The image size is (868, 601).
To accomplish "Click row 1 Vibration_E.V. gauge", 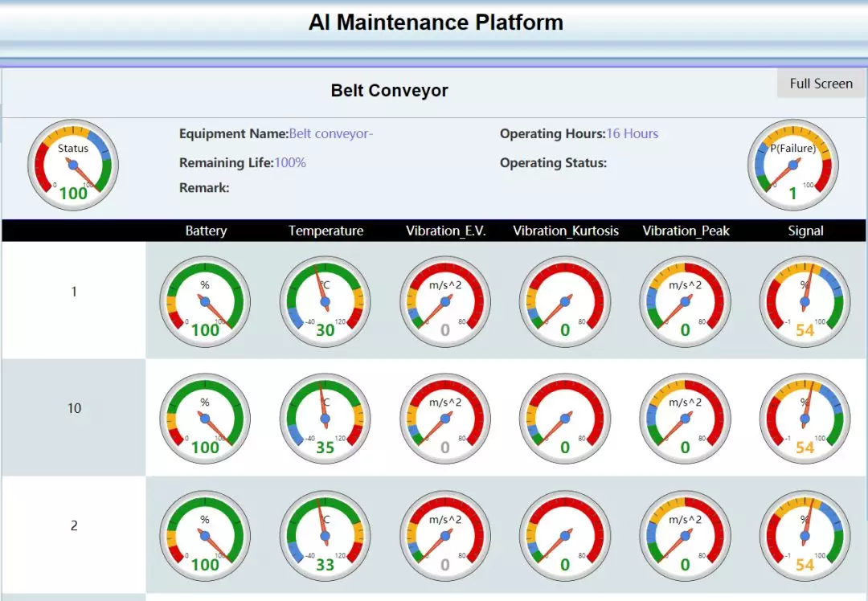I will point(444,301).
